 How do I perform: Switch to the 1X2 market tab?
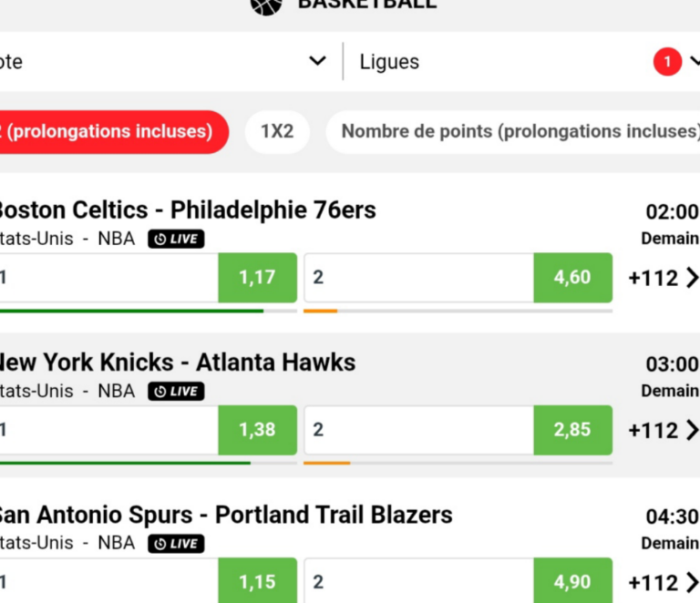point(277,131)
